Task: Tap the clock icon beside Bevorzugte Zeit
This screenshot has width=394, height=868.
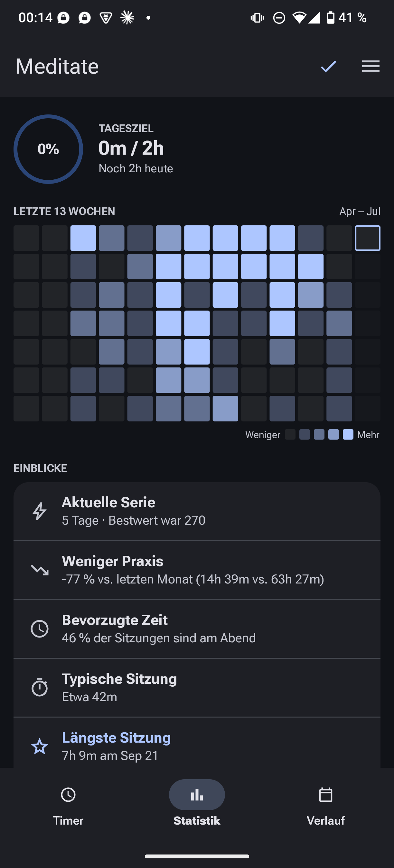Action: pos(40,629)
